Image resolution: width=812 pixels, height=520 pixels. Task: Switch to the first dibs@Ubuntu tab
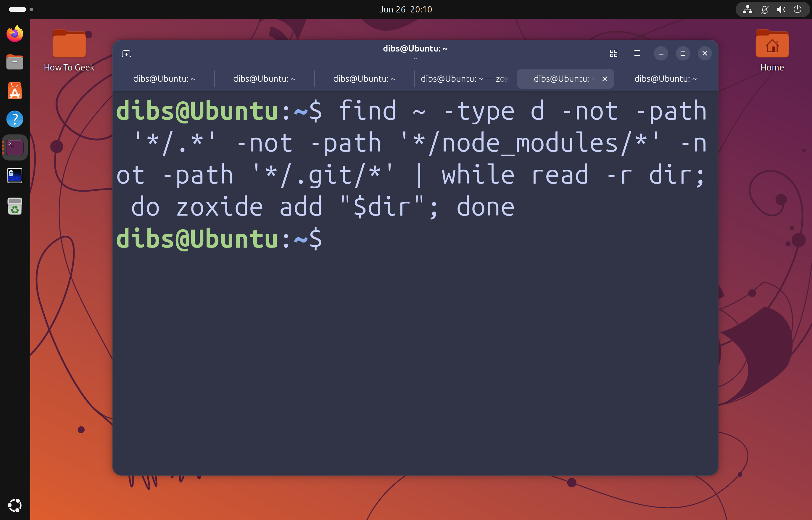point(164,79)
